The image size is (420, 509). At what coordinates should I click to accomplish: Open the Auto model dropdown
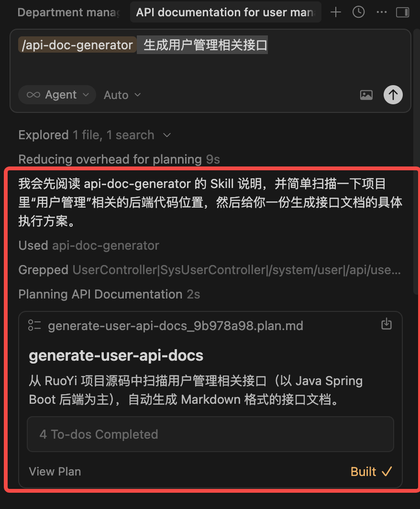click(x=122, y=95)
